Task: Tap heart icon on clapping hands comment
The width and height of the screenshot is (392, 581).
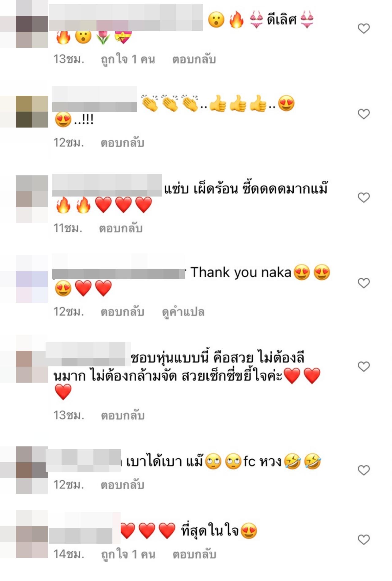Action: tap(364, 114)
